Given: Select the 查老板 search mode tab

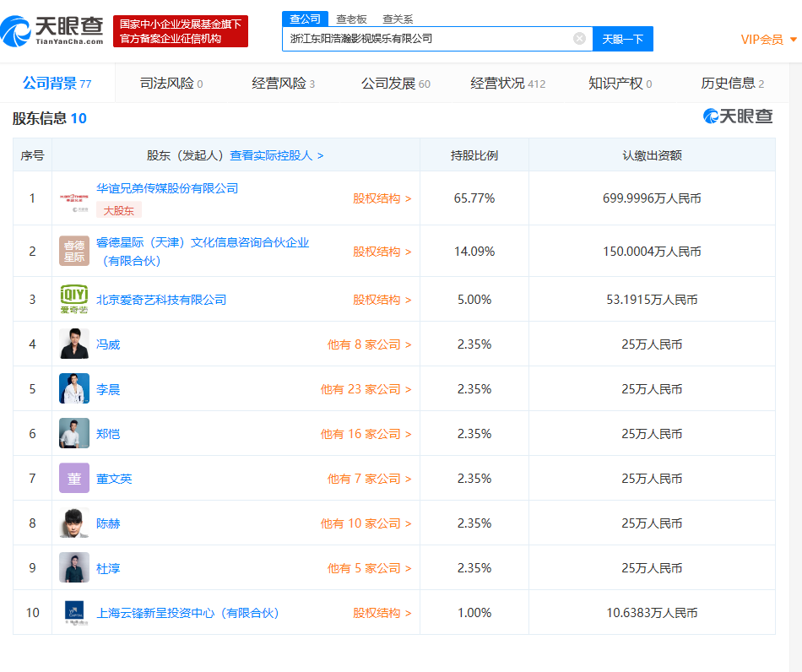Looking at the screenshot, I should (351, 19).
